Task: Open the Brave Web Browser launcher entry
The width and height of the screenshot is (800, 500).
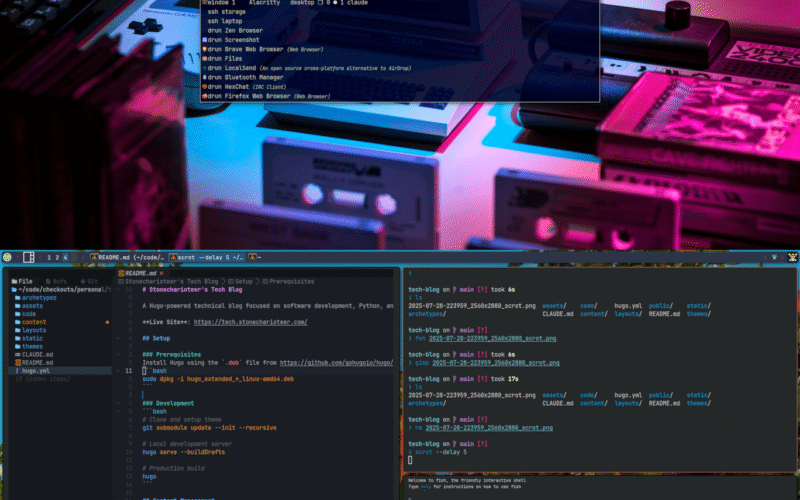Action: coord(252,48)
